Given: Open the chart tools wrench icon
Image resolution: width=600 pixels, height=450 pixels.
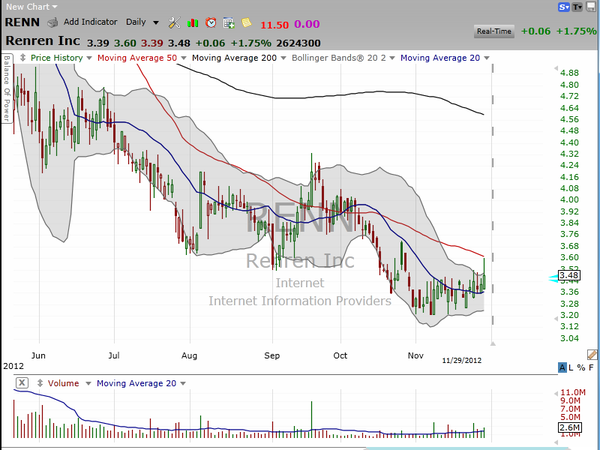Looking at the screenshot, I should (174, 23).
